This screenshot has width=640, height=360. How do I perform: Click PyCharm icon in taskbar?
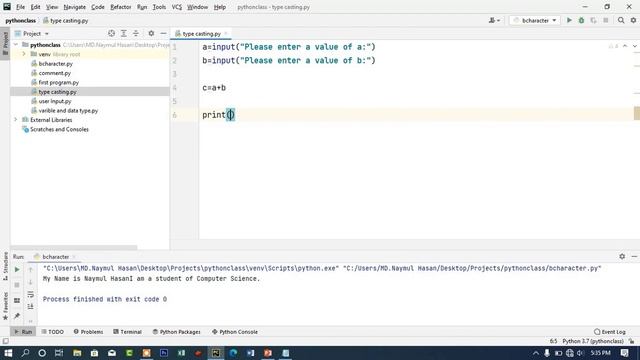click(216, 353)
